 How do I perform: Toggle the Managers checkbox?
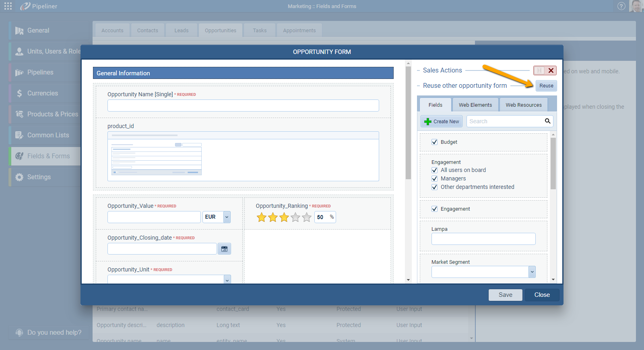434,178
